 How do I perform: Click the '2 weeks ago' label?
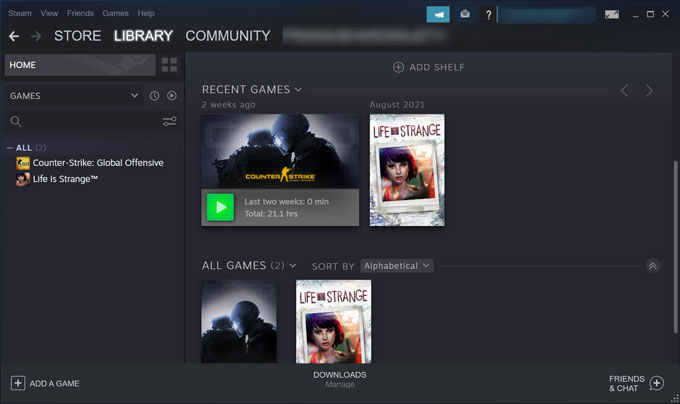[228, 104]
